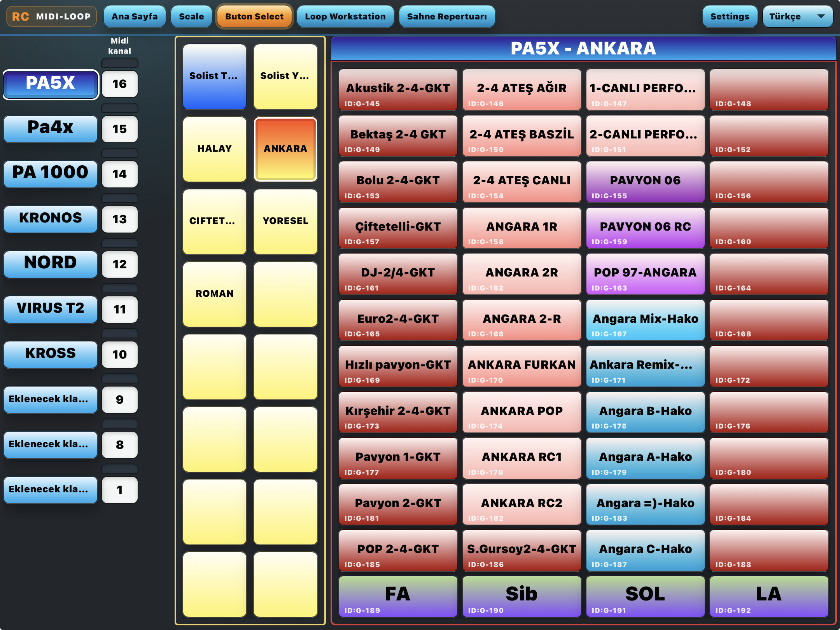Trigger Pavyon 1-GKT pad

pyautogui.click(x=398, y=458)
